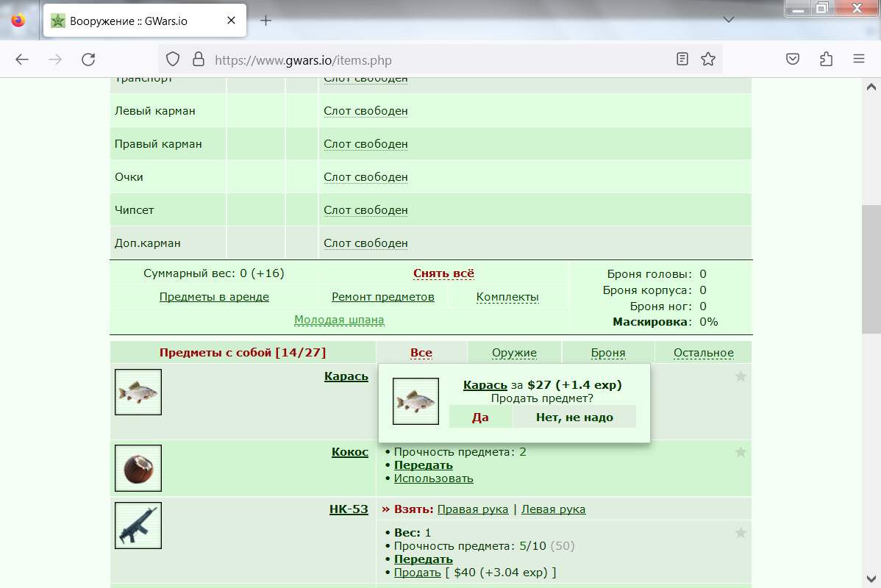
Task: Mark HK-53 with the star icon
Action: tap(741, 533)
